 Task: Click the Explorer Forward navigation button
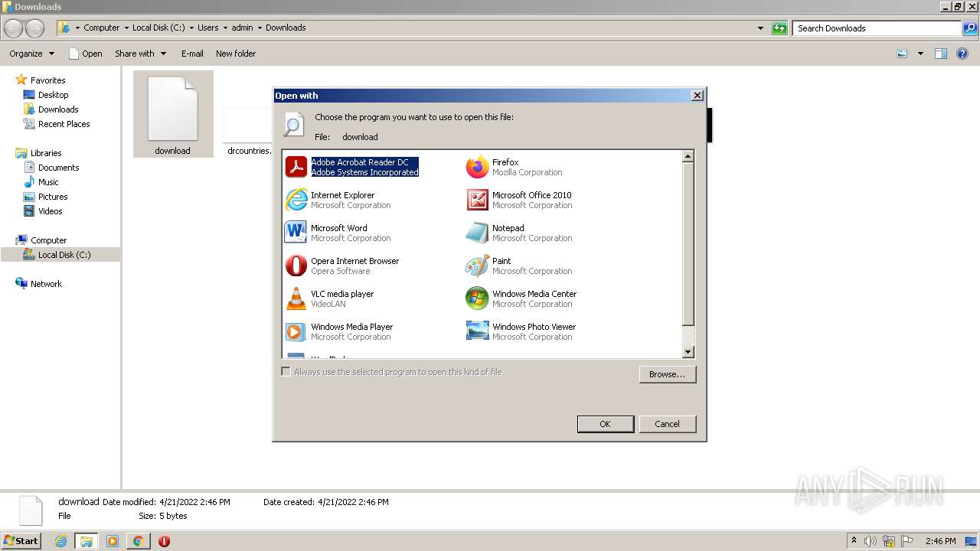tap(35, 28)
